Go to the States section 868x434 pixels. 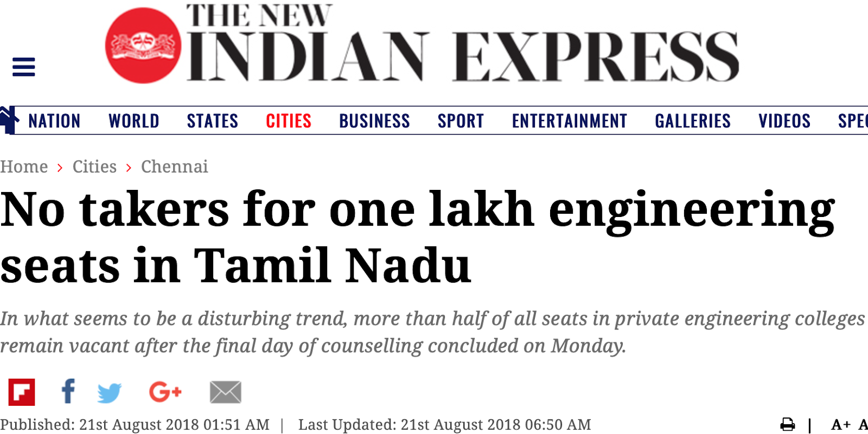(x=212, y=121)
